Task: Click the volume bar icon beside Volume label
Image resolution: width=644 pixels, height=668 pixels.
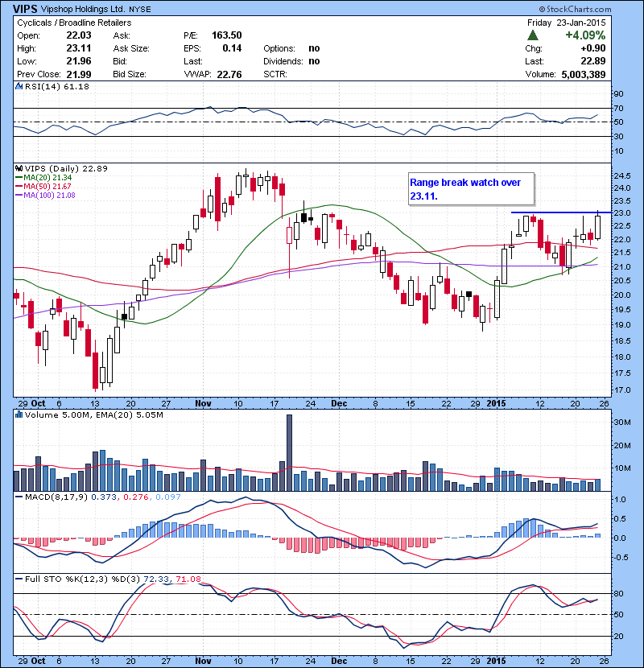Action: coord(19,414)
